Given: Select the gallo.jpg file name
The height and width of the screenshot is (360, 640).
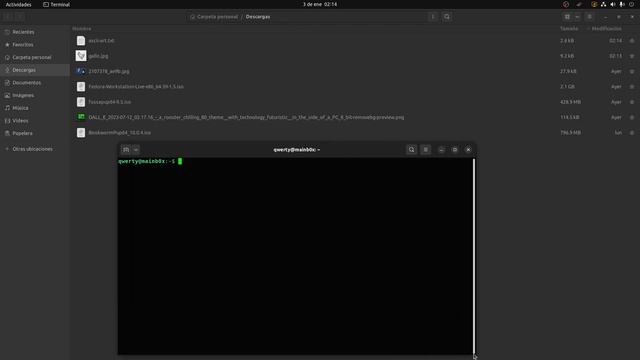Looking at the screenshot, I should click(98, 56).
